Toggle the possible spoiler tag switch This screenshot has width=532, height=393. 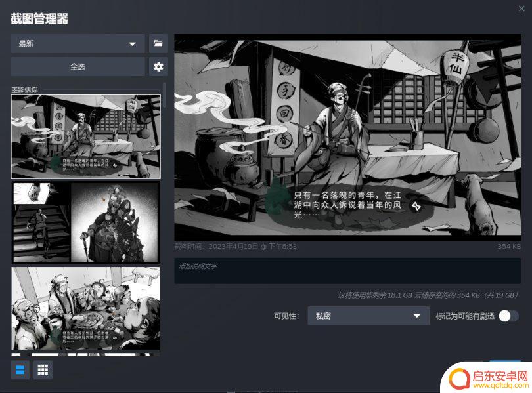point(508,316)
